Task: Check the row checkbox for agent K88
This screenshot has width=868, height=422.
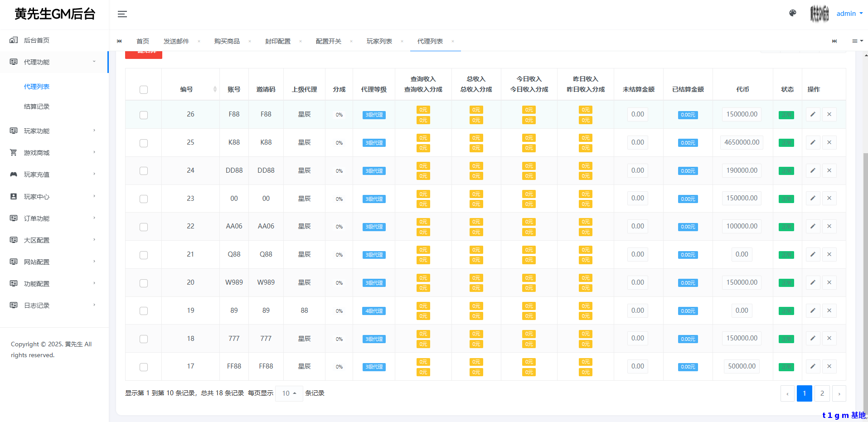Action: (143, 143)
